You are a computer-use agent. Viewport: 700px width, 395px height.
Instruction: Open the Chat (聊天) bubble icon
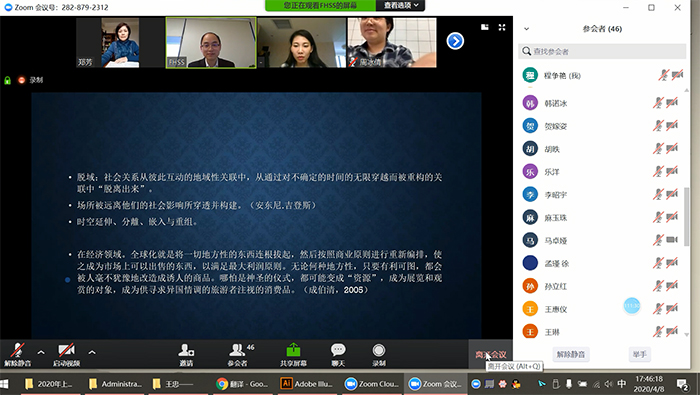[338, 350]
